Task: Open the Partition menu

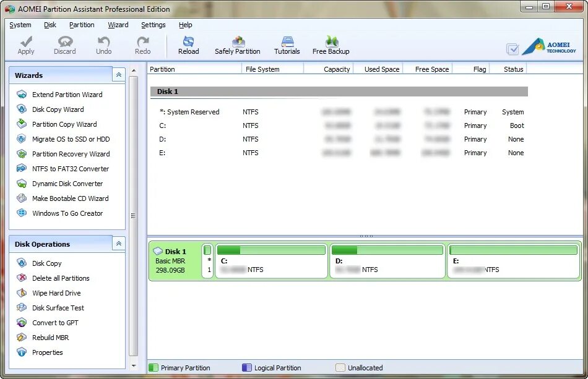Action: pyautogui.click(x=82, y=25)
